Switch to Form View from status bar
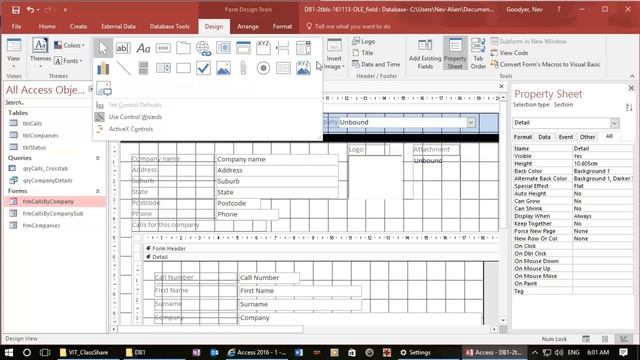 coord(586,339)
